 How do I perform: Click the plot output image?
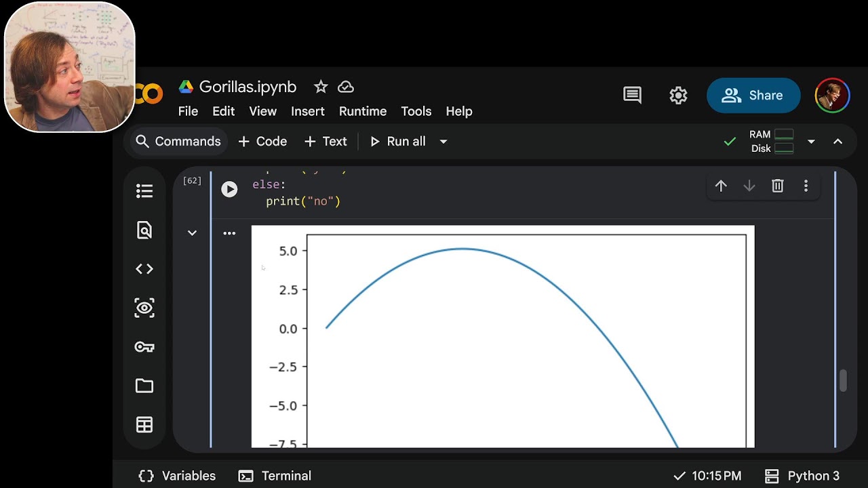502,336
